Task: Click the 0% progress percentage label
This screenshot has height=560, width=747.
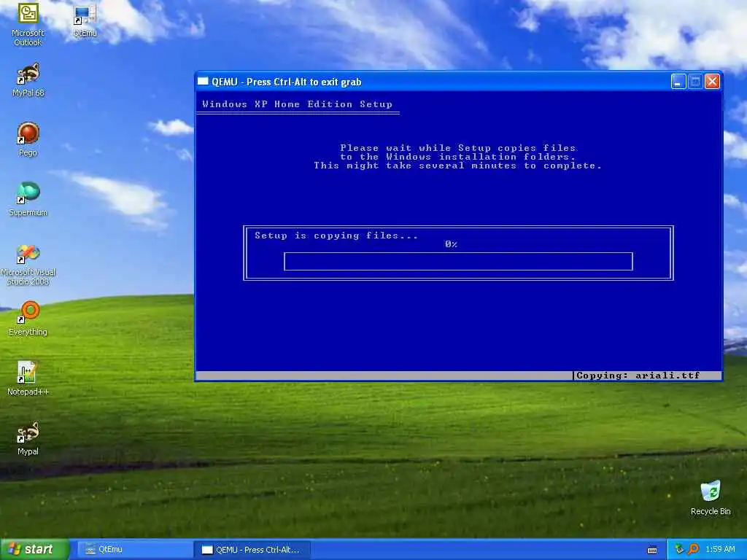Action: pos(451,244)
